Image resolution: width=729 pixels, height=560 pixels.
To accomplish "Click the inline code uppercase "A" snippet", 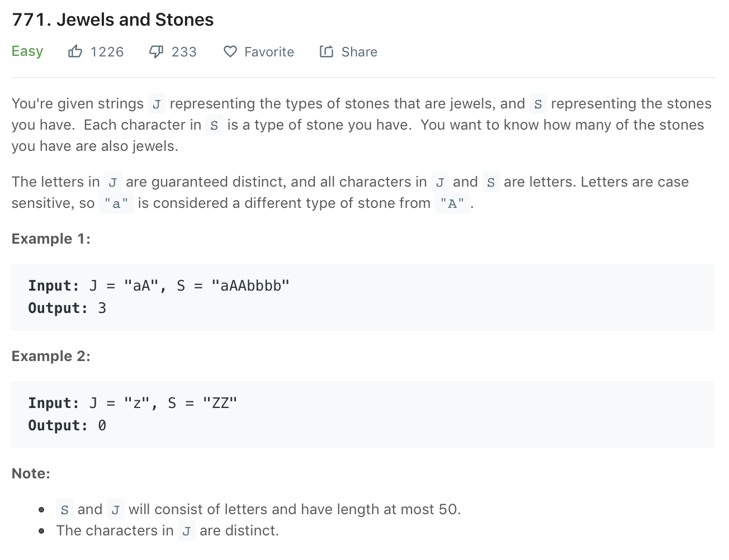I will (452, 203).
